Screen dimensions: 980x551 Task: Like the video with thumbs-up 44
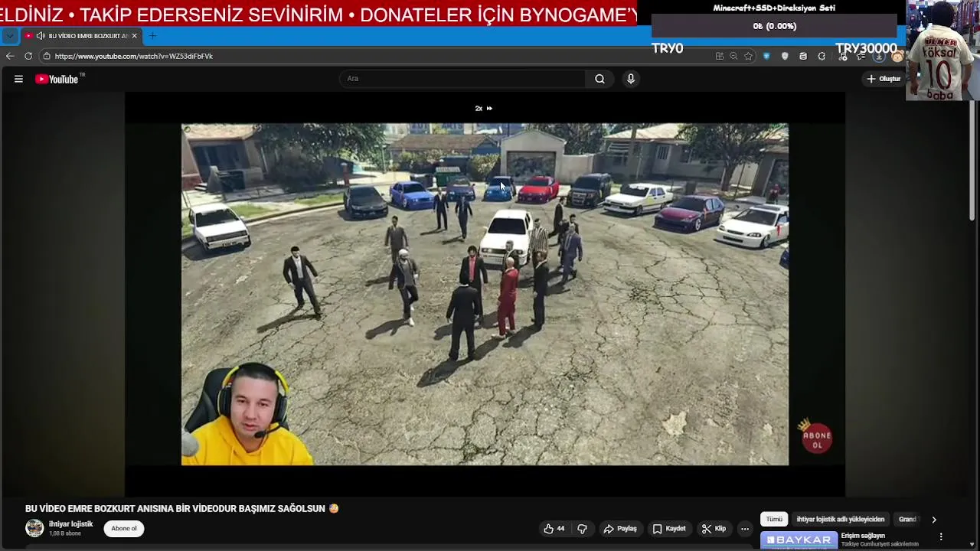click(x=554, y=529)
